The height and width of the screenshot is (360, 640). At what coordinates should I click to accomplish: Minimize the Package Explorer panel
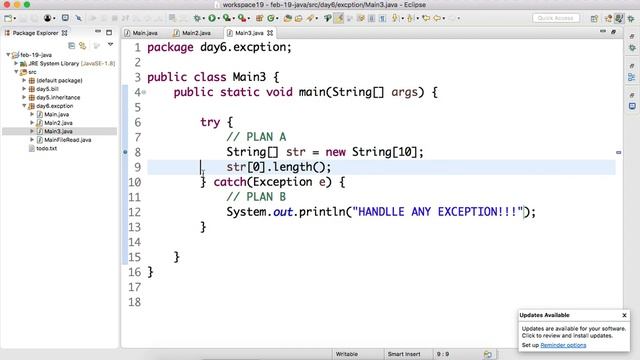(x=98, y=31)
